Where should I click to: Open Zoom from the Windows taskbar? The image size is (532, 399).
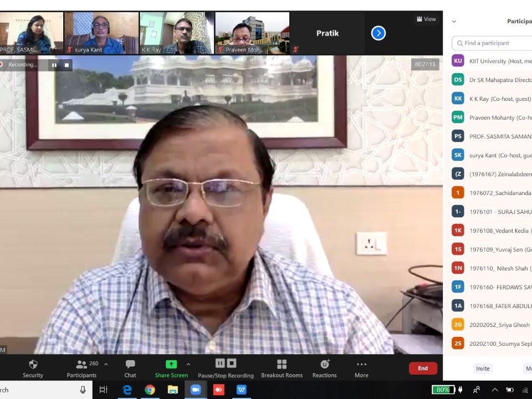[195, 390]
